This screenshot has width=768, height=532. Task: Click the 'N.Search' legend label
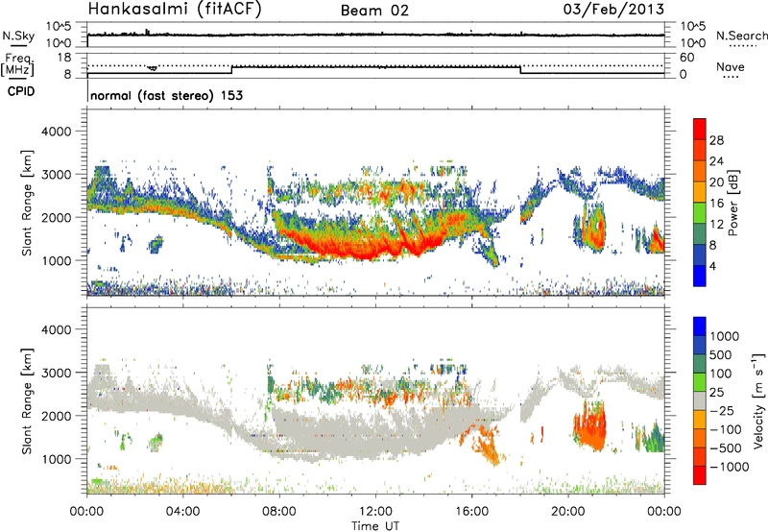741,36
